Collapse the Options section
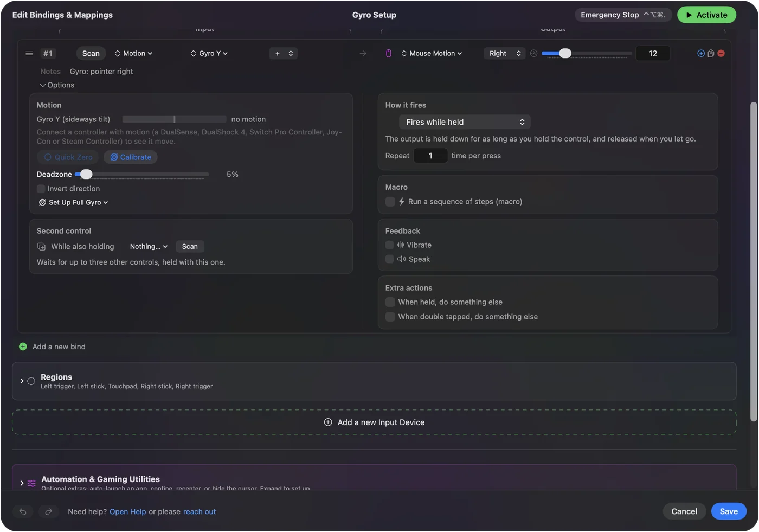This screenshot has height=532, width=759. [x=56, y=85]
